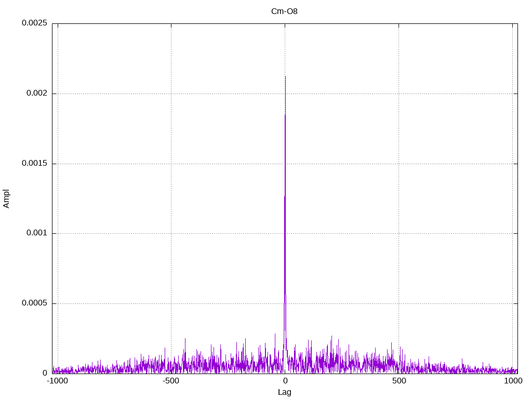Image resolution: width=532 pixels, height=399 pixels.
Task: Click the 0.0005 y-axis tick label
Action: (x=34, y=303)
